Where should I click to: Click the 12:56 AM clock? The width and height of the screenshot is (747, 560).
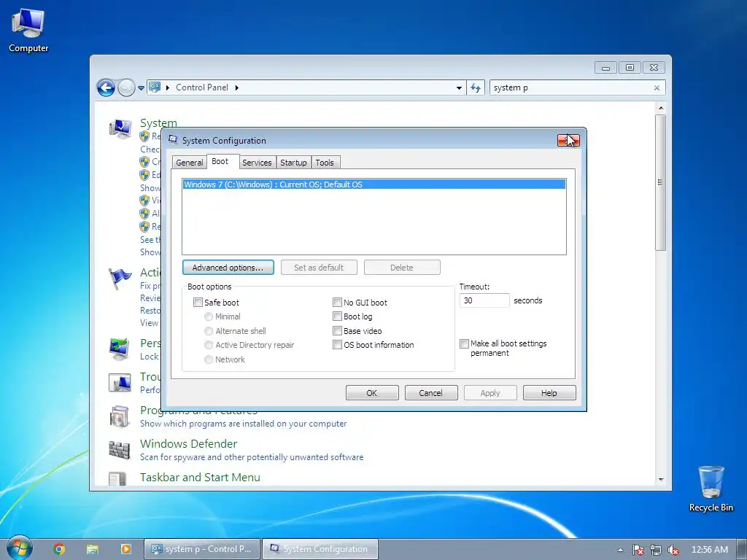[x=709, y=550]
